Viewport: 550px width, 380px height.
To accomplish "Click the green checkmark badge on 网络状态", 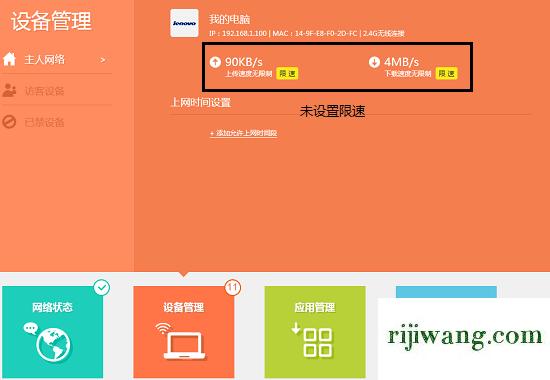I will [x=102, y=288].
